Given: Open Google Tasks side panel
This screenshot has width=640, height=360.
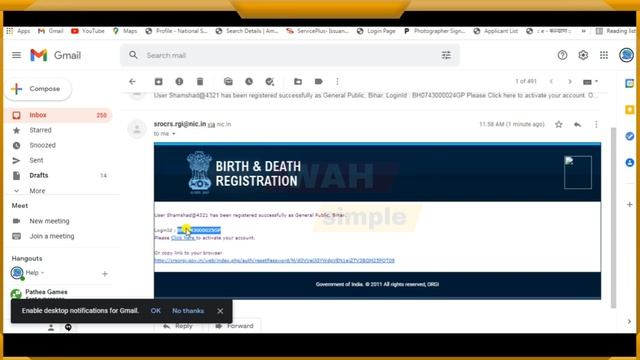Looking at the screenshot, I should pyautogui.click(x=629, y=136).
